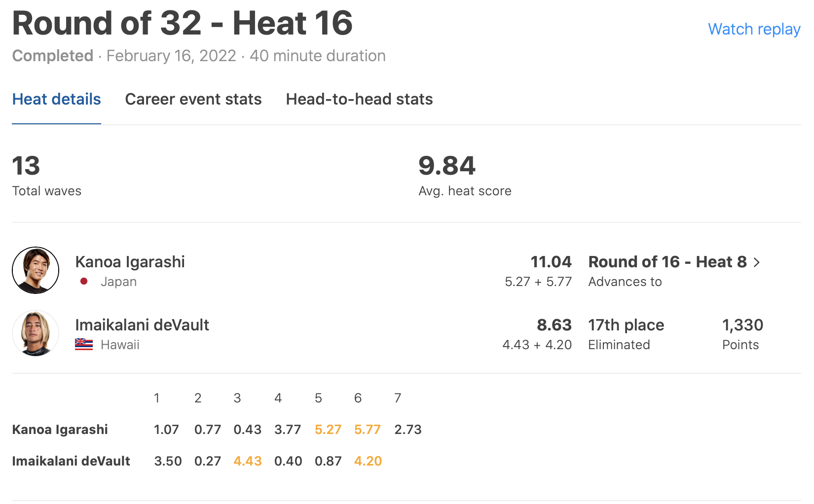Click Imaikalani's highlighted 4.20 wave score

[368, 461]
